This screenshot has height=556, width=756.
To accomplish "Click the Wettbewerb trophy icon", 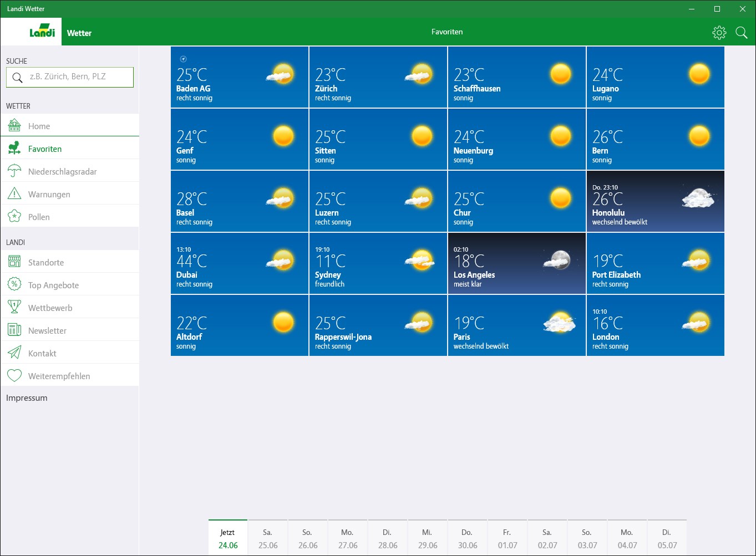I will 14,308.
